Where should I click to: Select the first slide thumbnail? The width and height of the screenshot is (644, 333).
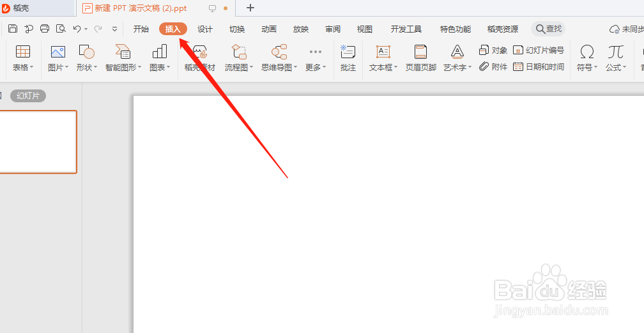click(x=38, y=142)
